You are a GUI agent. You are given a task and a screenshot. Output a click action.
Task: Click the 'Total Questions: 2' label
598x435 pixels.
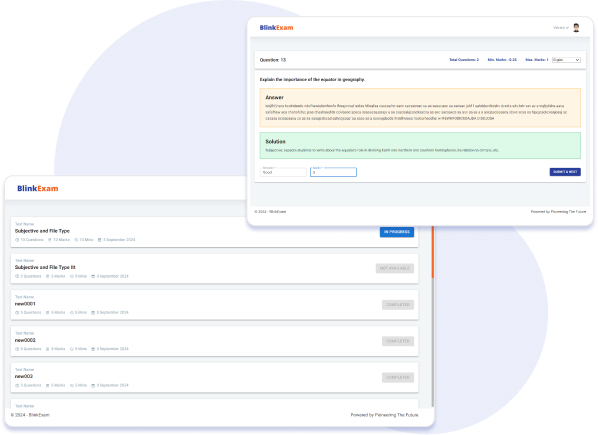coord(464,60)
